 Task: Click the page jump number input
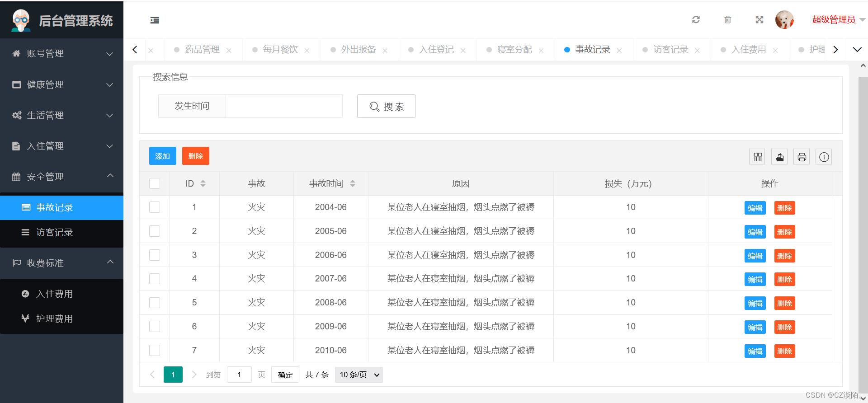(239, 375)
